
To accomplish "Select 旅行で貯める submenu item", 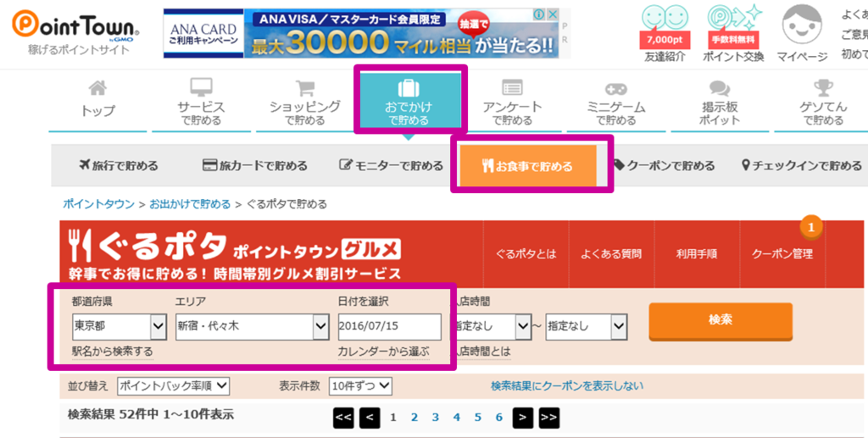I will (x=119, y=165).
